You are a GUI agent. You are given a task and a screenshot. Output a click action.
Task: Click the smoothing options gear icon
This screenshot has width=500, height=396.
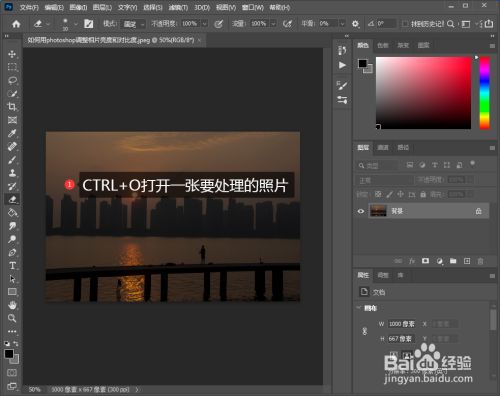[x=355, y=24]
